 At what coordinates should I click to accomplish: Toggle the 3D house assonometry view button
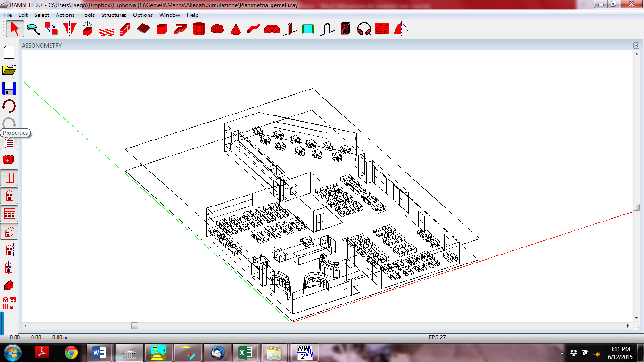pos(9,231)
